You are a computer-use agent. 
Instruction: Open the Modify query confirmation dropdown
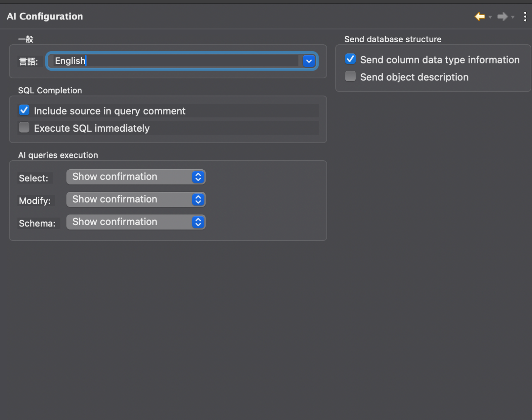(136, 199)
